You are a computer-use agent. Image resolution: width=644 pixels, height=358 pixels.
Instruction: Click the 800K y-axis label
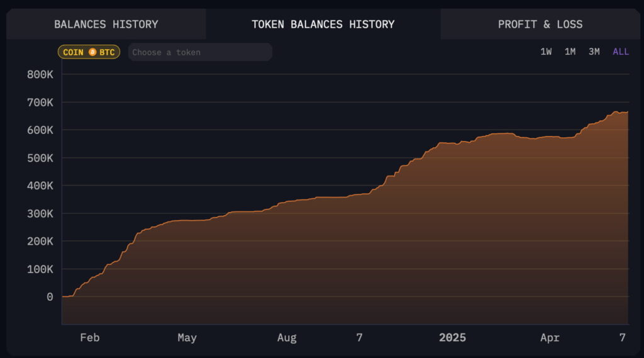pyautogui.click(x=40, y=74)
